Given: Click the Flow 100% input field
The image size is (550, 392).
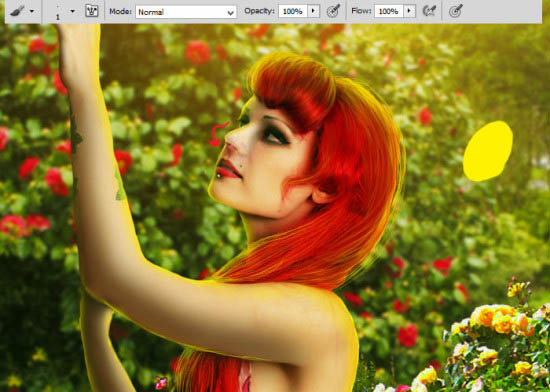Looking at the screenshot, I should pyautogui.click(x=389, y=12).
